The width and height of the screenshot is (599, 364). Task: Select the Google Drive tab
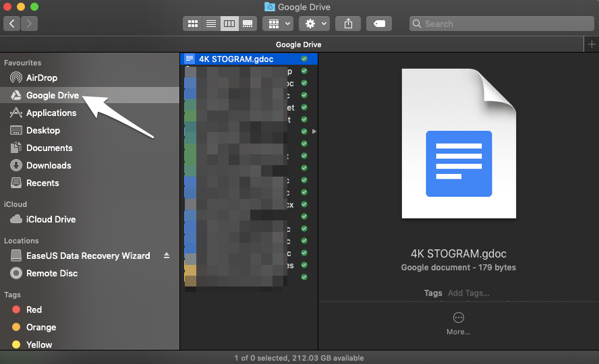pyautogui.click(x=298, y=44)
